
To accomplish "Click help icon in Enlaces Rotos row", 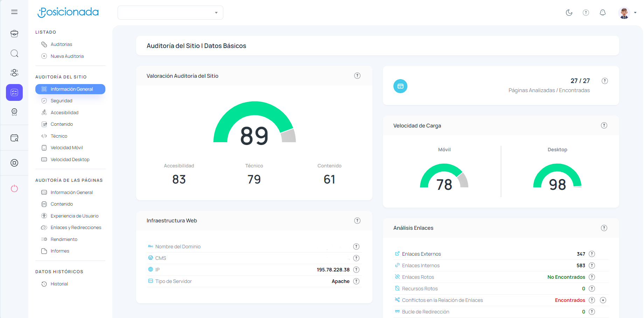I will pyautogui.click(x=592, y=277).
